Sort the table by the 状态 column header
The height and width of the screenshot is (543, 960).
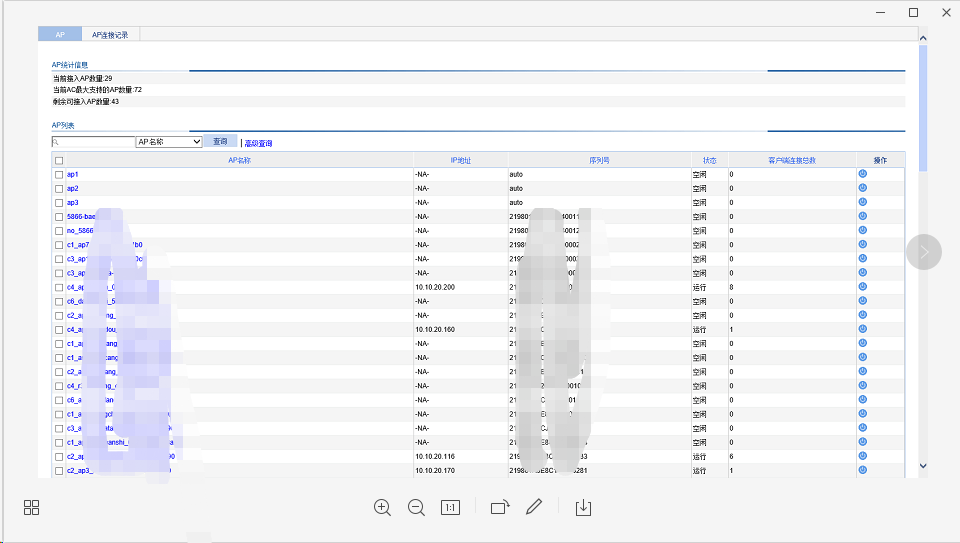click(709, 160)
